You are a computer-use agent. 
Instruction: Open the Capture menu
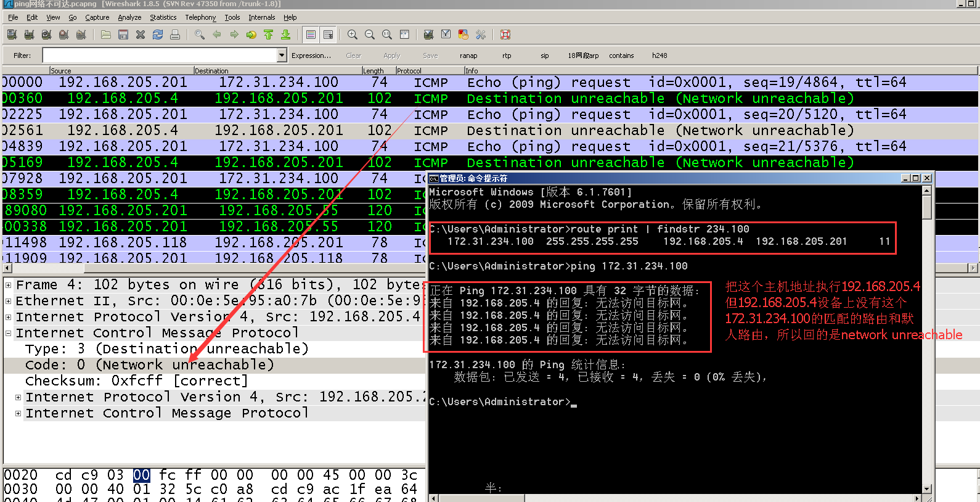[97, 17]
